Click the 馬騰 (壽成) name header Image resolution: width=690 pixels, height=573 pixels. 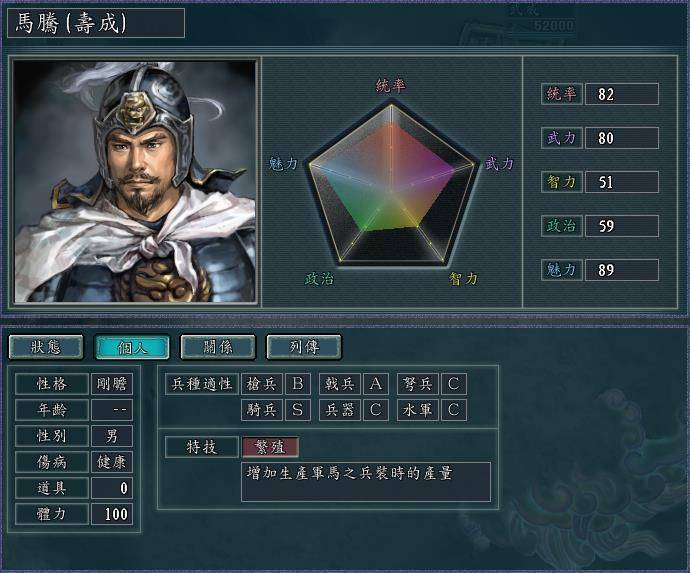point(96,23)
